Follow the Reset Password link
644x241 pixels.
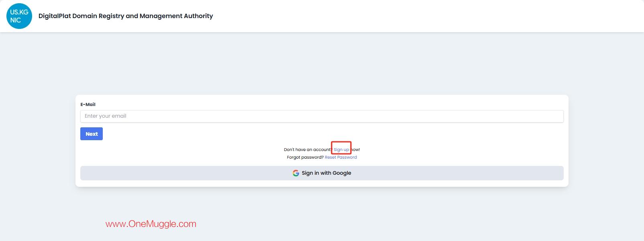[341, 157]
